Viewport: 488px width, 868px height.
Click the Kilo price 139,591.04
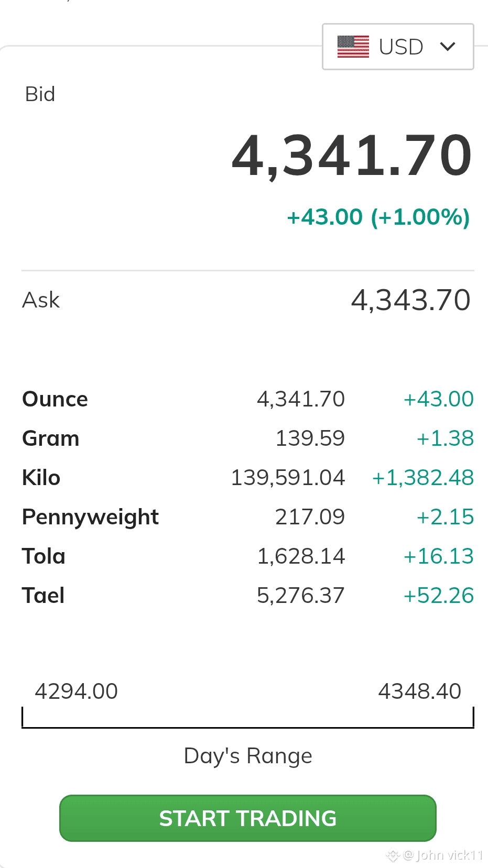coord(288,478)
